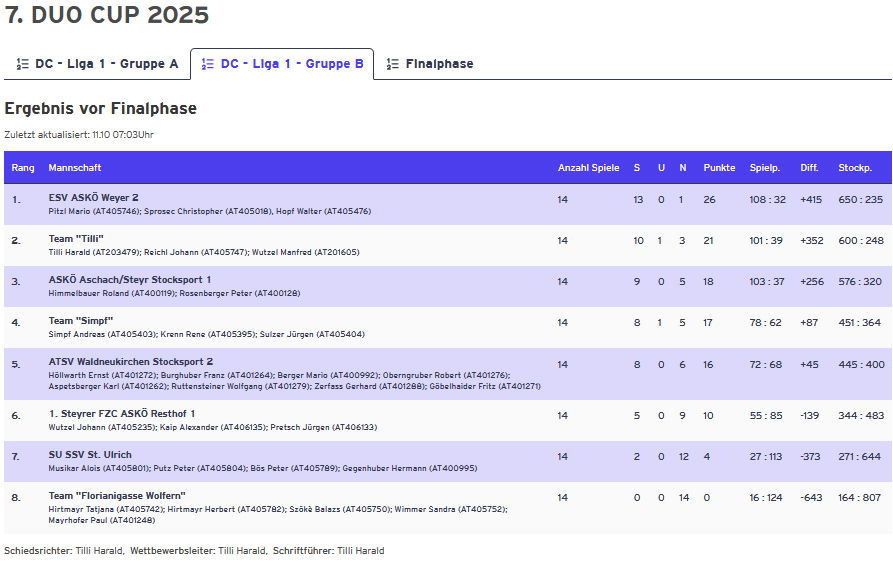Click the Anzahl Spiele column header
The width and height of the screenshot is (893, 561).
pyautogui.click(x=588, y=168)
